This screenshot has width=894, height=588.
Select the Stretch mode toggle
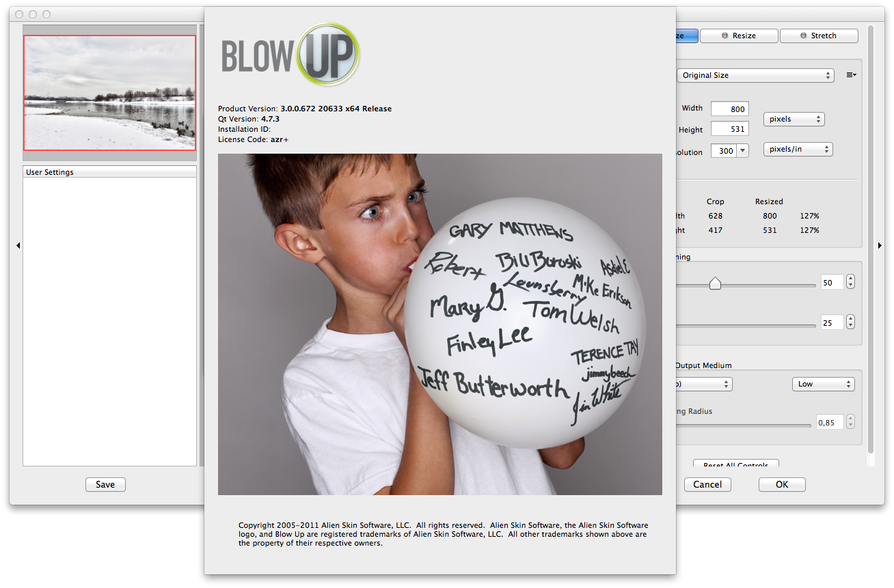click(x=818, y=36)
